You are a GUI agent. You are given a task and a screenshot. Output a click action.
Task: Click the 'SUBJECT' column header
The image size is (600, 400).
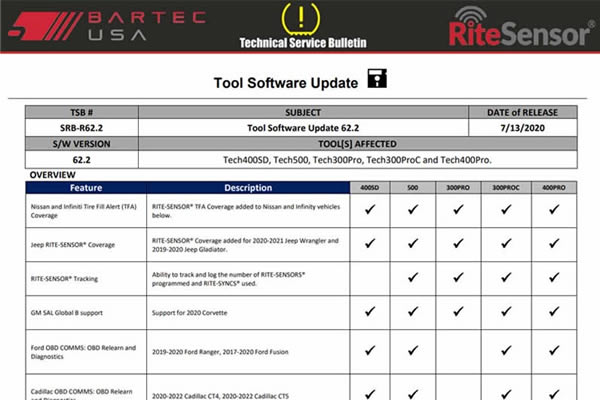click(x=303, y=113)
